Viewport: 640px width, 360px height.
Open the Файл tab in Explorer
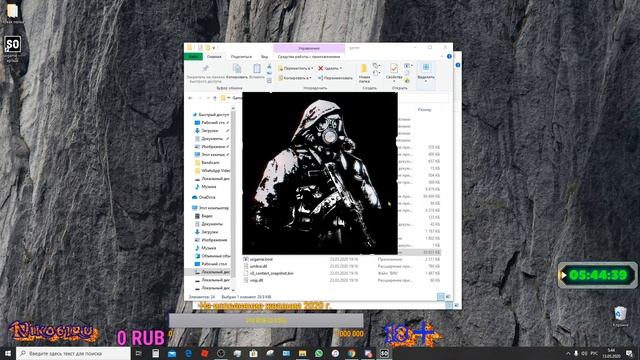coord(193,57)
